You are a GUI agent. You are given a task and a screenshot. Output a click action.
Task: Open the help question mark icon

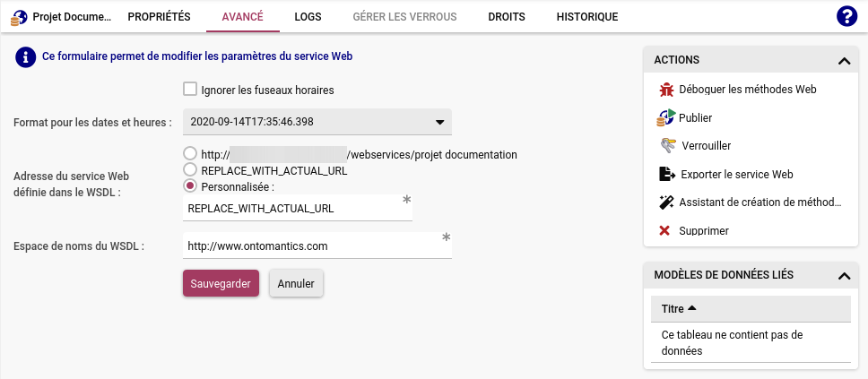pyautogui.click(x=846, y=16)
